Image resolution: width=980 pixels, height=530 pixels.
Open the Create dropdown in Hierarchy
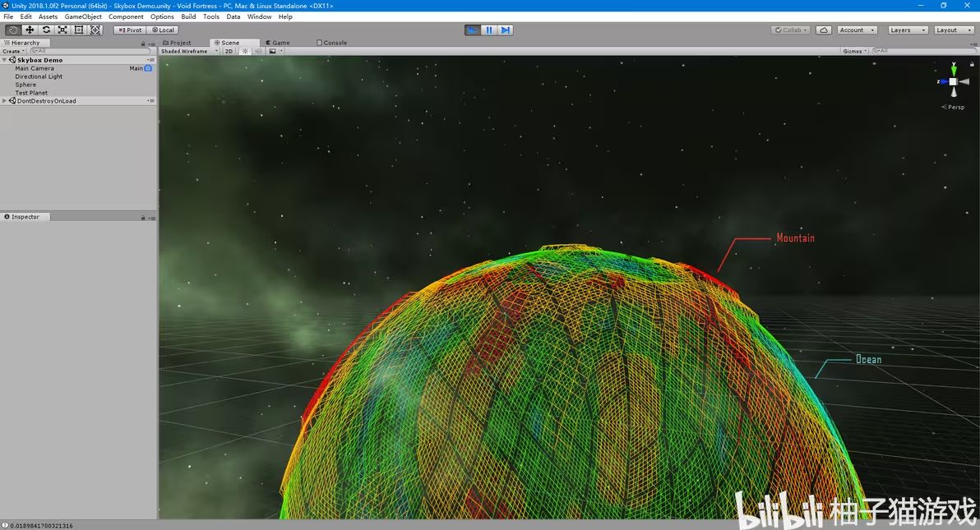14,51
